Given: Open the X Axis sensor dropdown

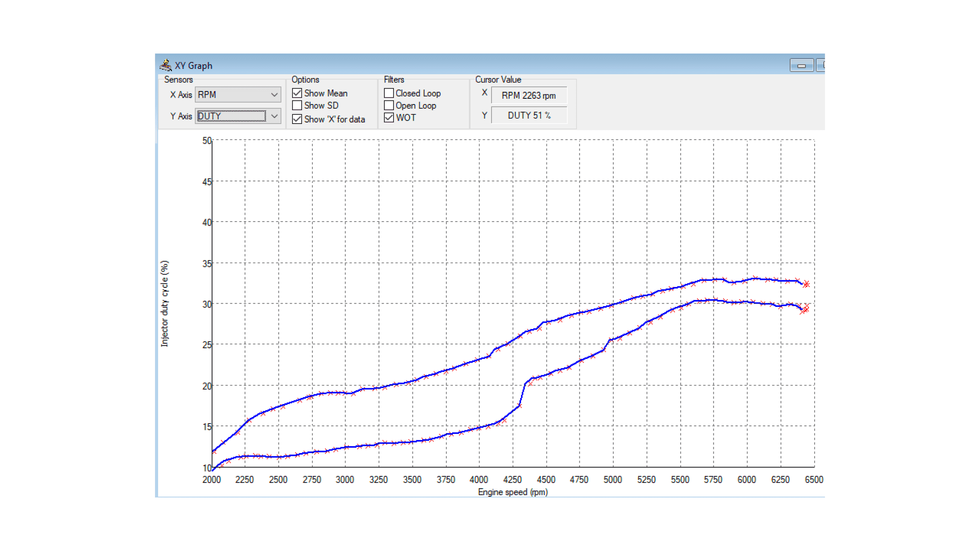Looking at the screenshot, I should 274,95.
